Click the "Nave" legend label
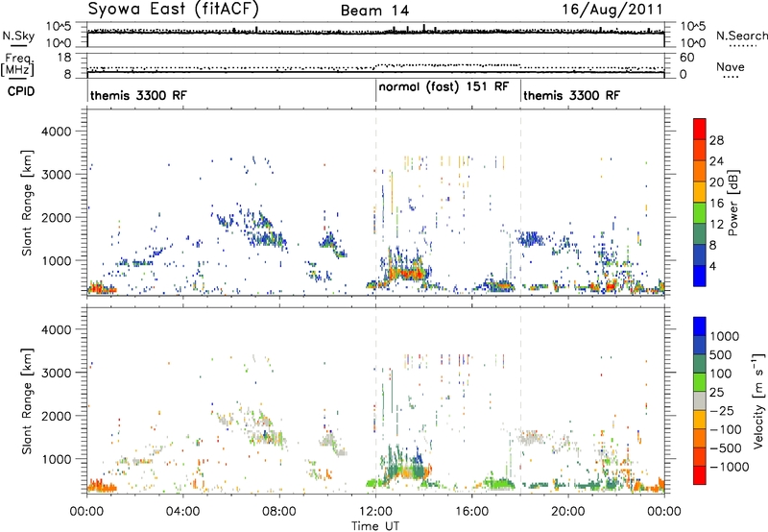This screenshot has width=768, height=532. coord(731,67)
